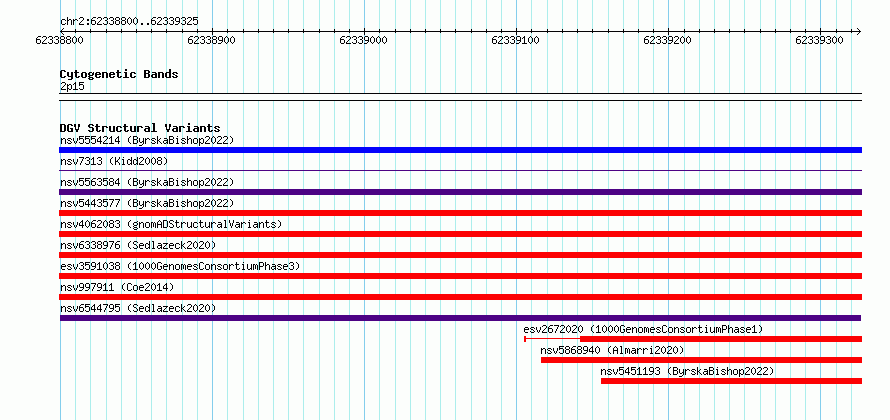Open nsv6544795 (Sedlazeck2020) label
Image resolution: width=890 pixels, height=420 pixels.
138,308
